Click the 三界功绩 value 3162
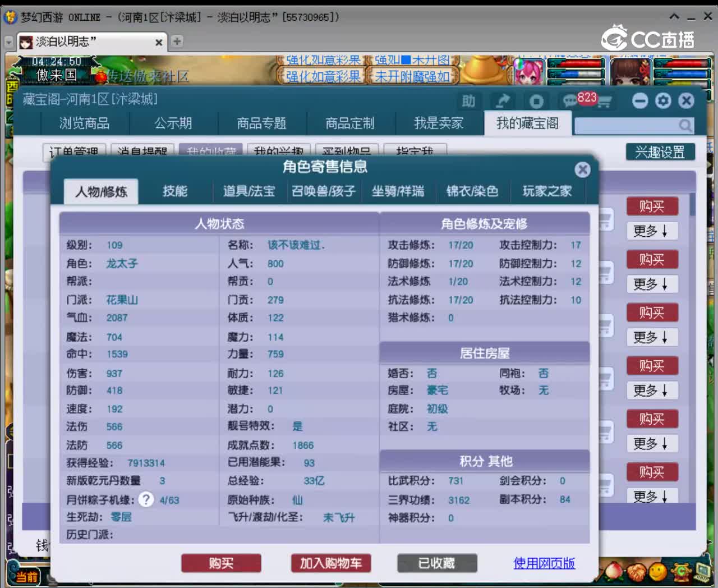Viewport: 718px width, 588px height. 459,500
